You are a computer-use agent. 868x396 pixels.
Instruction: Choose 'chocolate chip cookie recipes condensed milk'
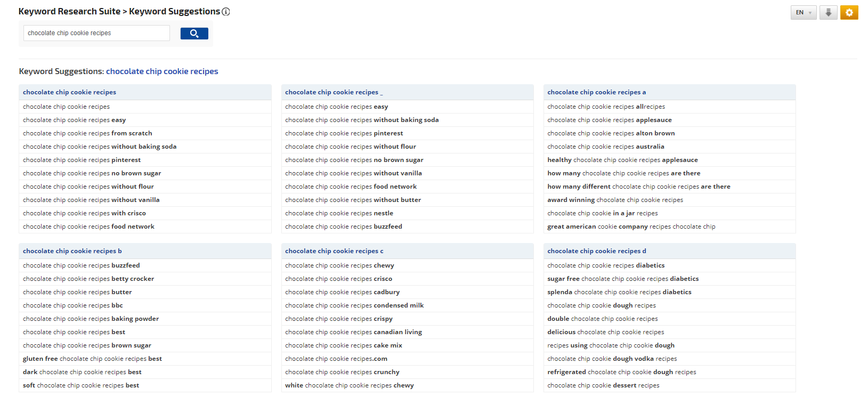pyautogui.click(x=354, y=305)
